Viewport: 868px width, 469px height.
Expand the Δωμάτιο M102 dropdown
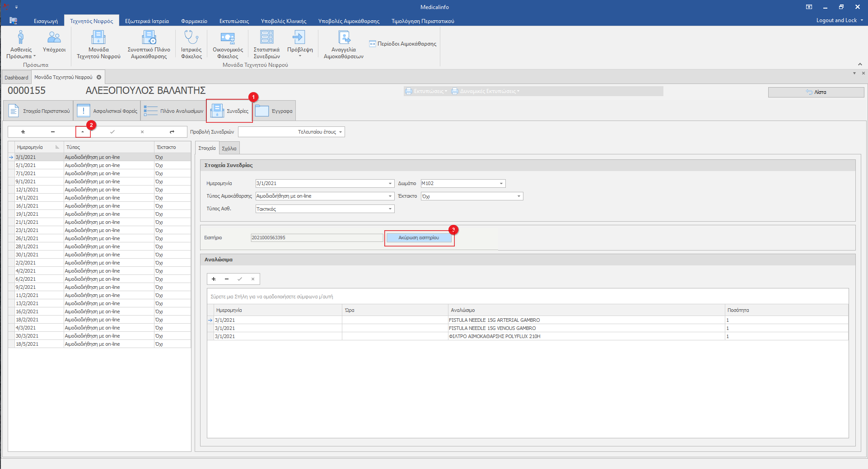click(501, 184)
